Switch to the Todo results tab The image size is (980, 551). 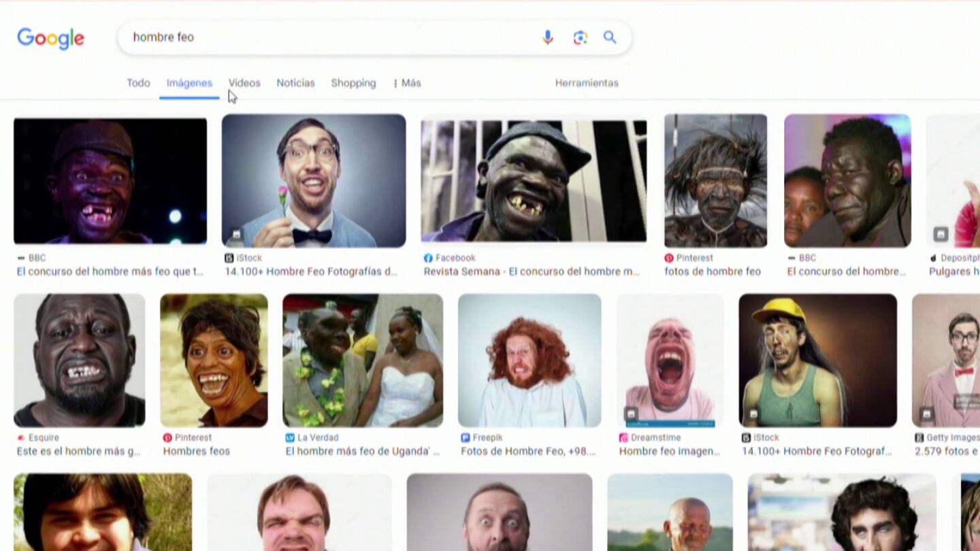click(x=138, y=83)
